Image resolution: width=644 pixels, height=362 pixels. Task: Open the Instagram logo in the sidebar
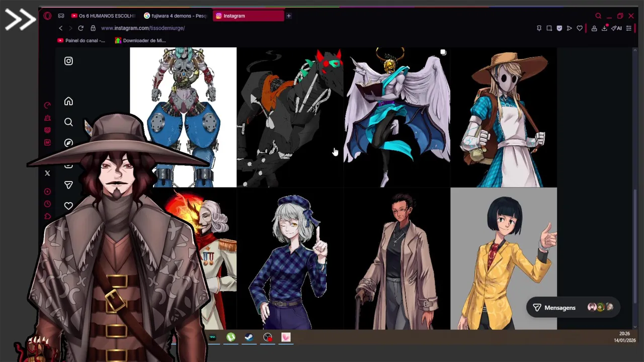coord(68,61)
